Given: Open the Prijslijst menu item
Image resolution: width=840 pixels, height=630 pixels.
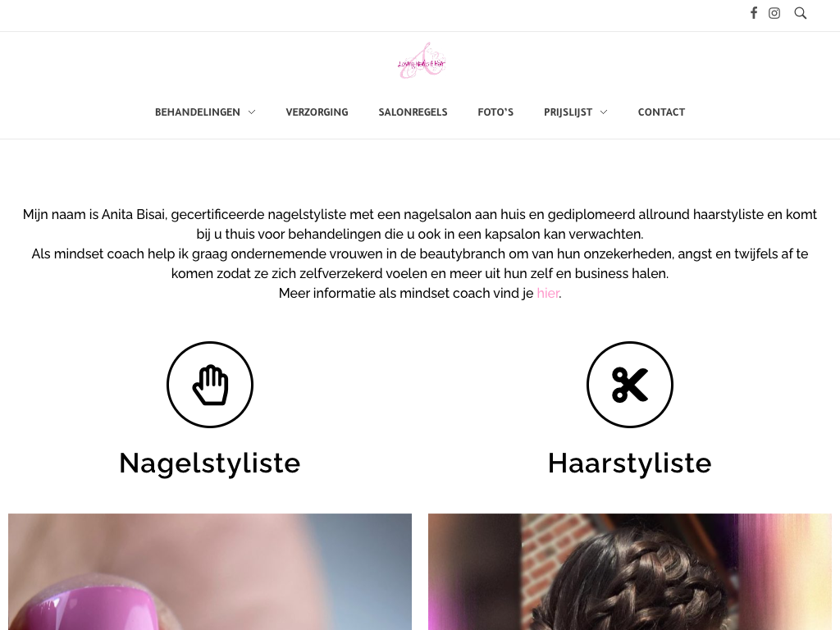Looking at the screenshot, I should pyautogui.click(x=568, y=112).
